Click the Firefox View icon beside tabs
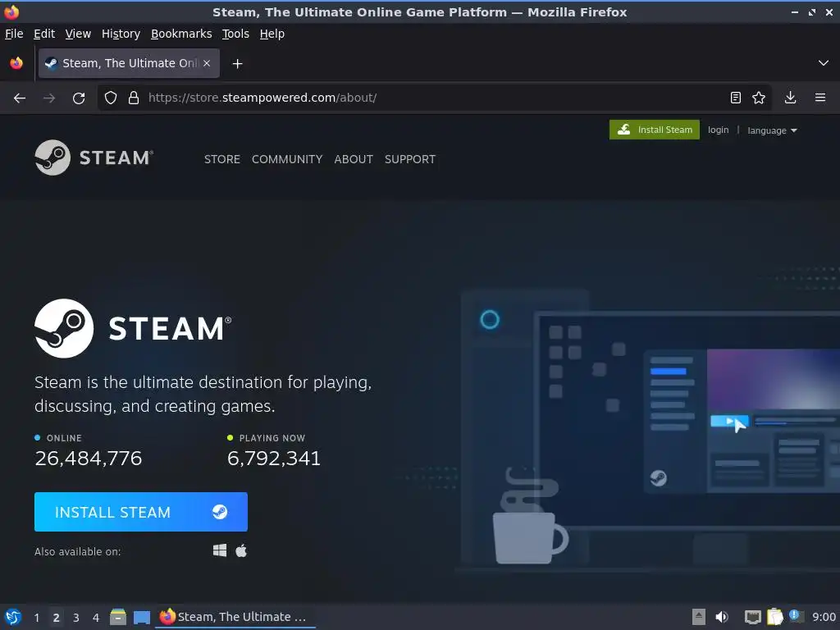Image resolution: width=840 pixels, height=630 pixels. (16, 63)
